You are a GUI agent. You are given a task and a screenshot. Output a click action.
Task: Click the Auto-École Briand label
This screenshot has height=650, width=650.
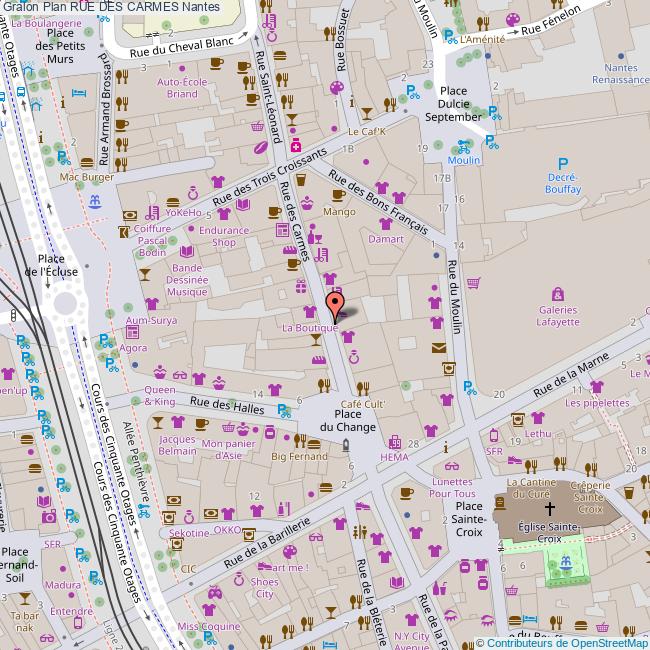[x=182, y=88]
